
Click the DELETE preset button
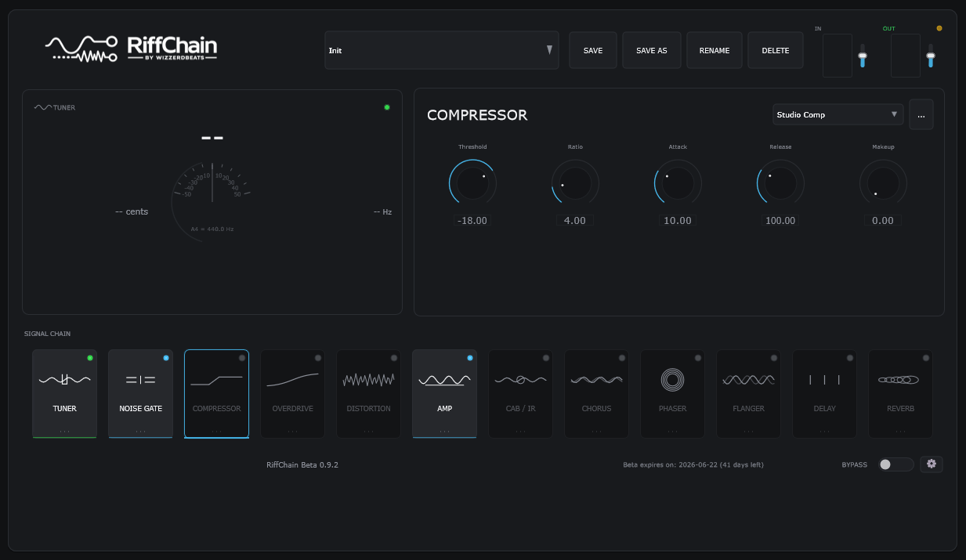[x=776, y=50]
